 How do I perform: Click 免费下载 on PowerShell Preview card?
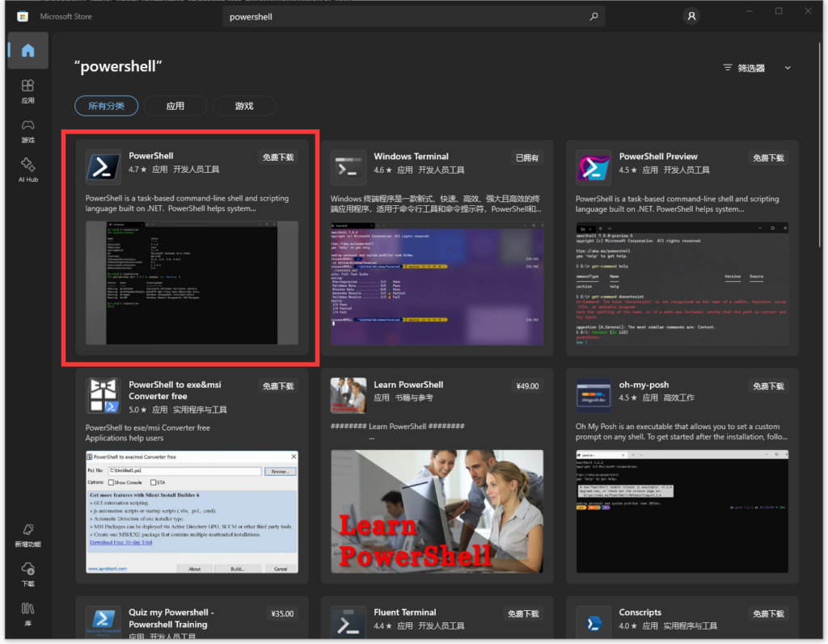coord(768,158)
